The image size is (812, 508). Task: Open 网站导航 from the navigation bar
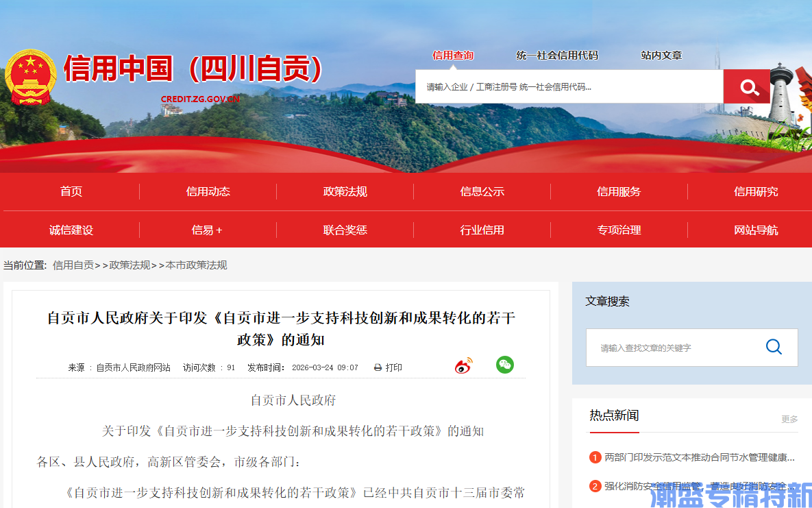[756, 230]
